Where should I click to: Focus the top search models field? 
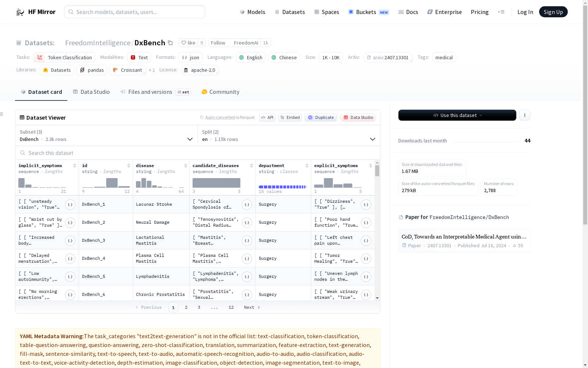point(135,12)
